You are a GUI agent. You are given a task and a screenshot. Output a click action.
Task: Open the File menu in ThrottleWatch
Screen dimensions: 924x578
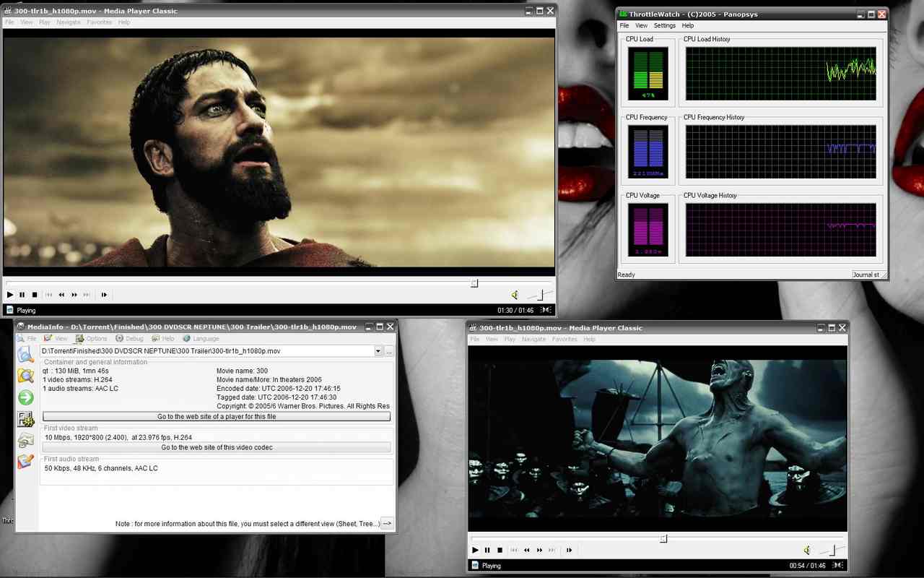624,26
